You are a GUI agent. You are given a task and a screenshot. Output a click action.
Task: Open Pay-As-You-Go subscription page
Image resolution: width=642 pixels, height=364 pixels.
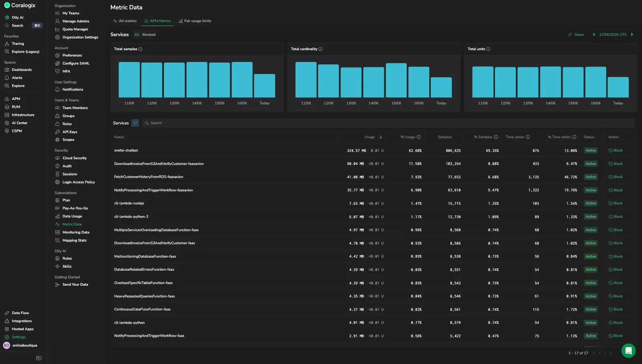[75, 208]
